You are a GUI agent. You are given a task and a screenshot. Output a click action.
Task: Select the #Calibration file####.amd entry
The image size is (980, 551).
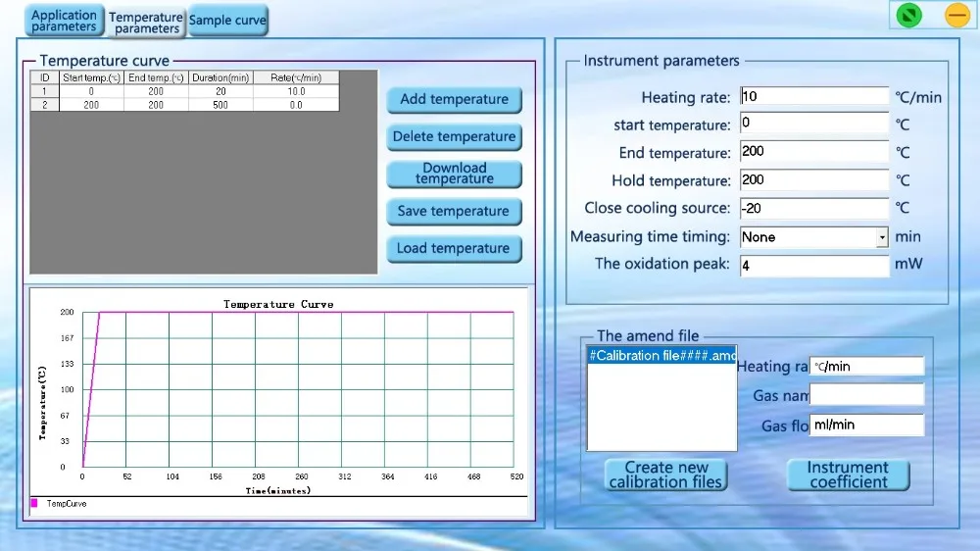pyautogui.click(x=661, y=356)
